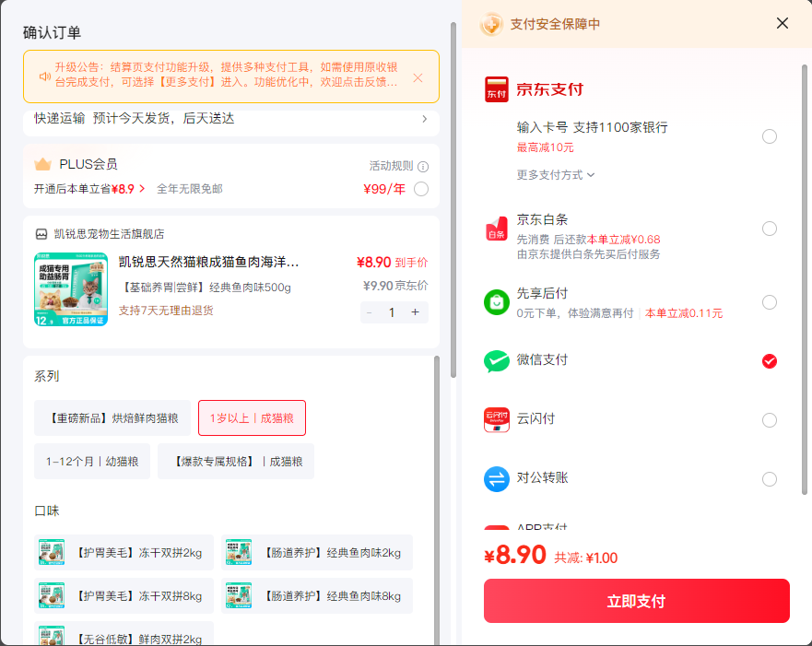Click the payment methods list scrollbar
The height and width of the screenshot is (646, 812).
coord(805,279)
